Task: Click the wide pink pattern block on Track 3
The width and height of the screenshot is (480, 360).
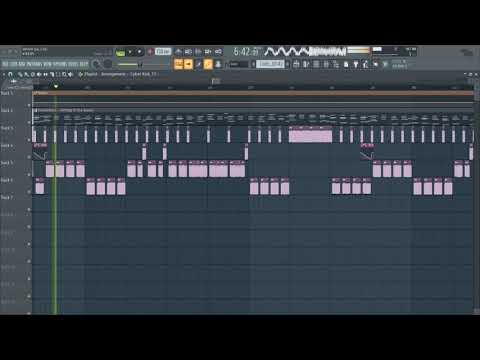Action: point(310,135)
